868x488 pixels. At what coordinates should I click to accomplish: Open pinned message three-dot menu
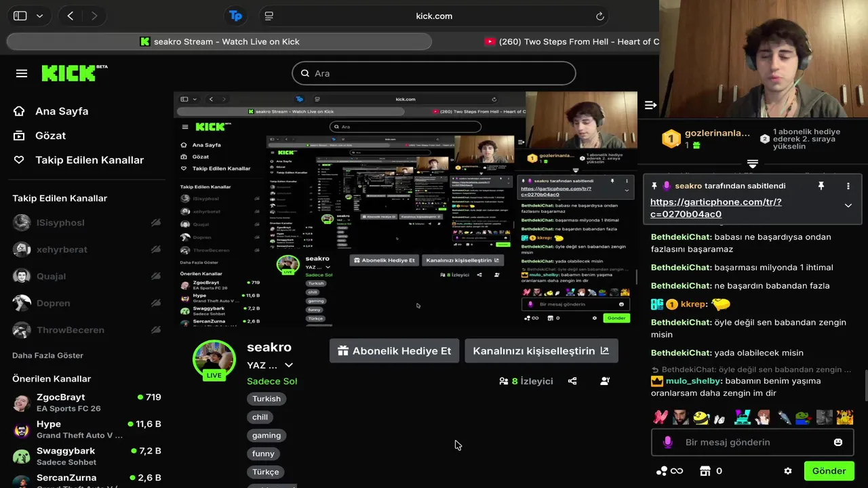pyautogui.click(x=848, y=186)
